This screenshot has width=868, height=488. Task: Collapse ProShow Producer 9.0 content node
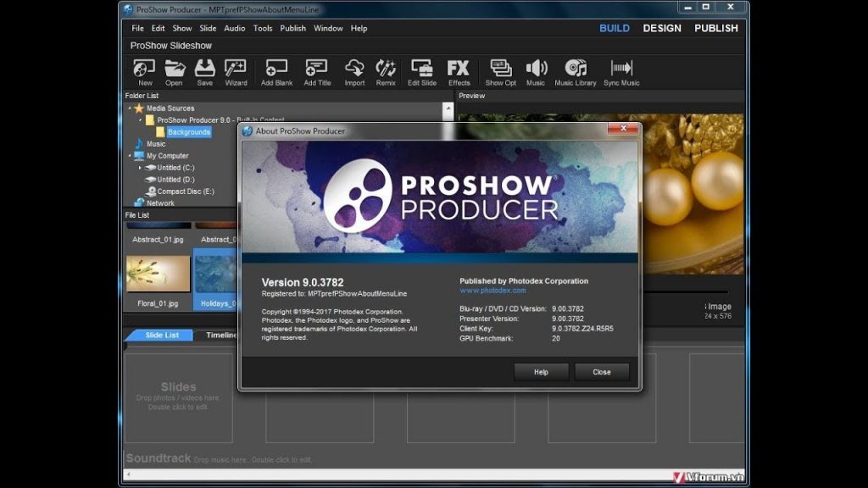pos(140,120)
